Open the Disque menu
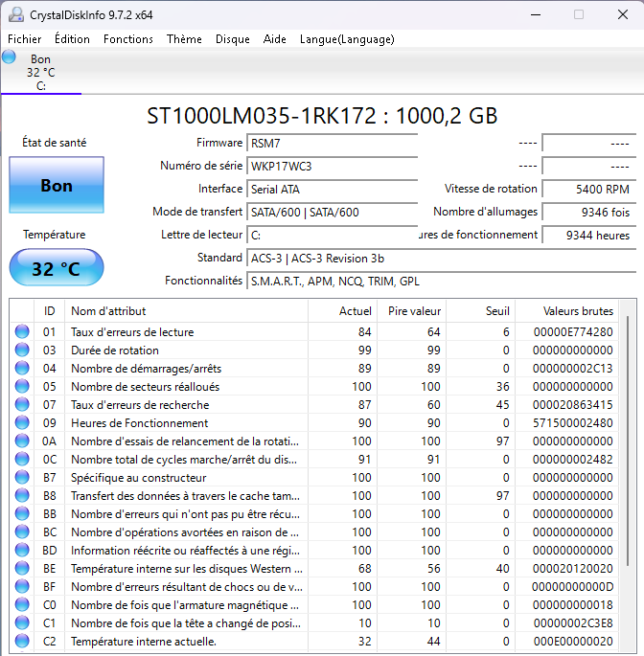 (x=233, y=39)
